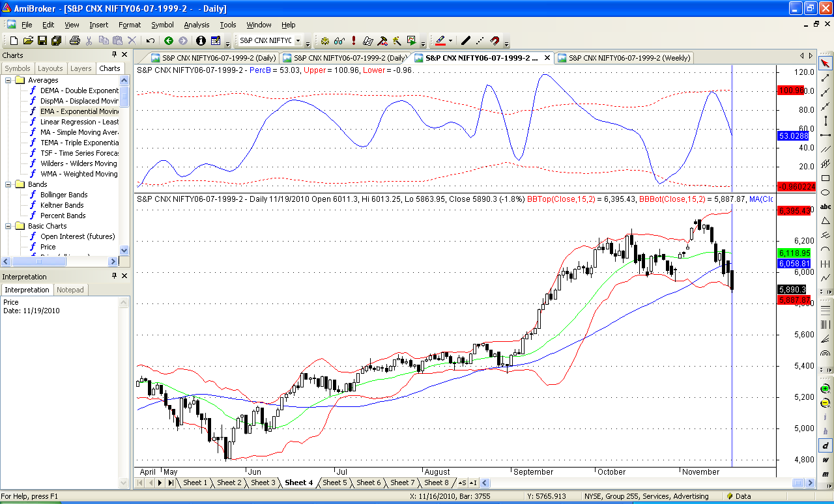Image resolution: width=834 pixels, height=504 pixels.
Task: Jump to first sheet navigation arrow
Action: pyautogui.click(x=140, y=483)
